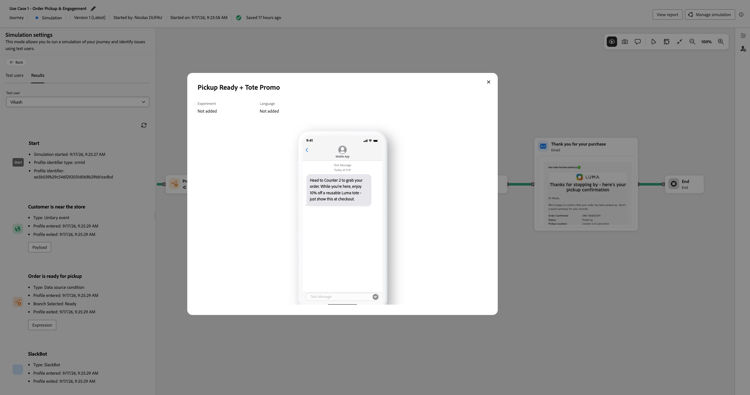The image size is (750, 395).
Task: Open the Expression button
Action: [x=42, y=325]
